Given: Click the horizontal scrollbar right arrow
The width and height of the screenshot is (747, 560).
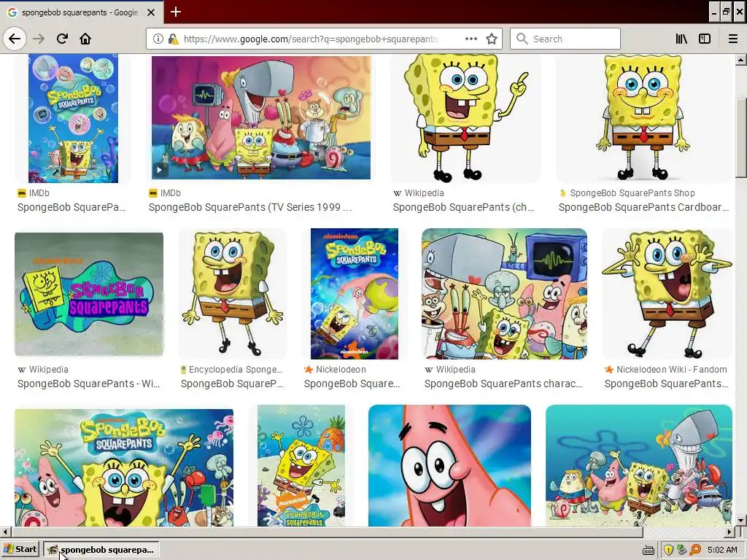Looking at the screenshot, I should point(729,532).
